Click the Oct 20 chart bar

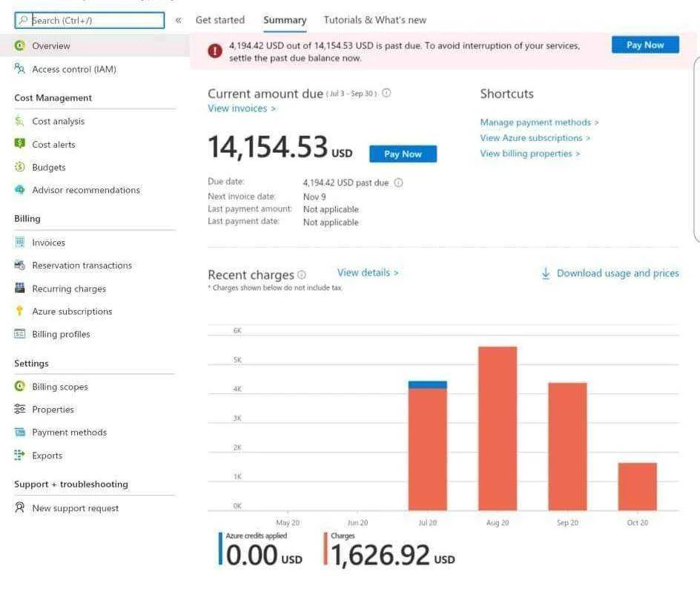tap(637, 487)
